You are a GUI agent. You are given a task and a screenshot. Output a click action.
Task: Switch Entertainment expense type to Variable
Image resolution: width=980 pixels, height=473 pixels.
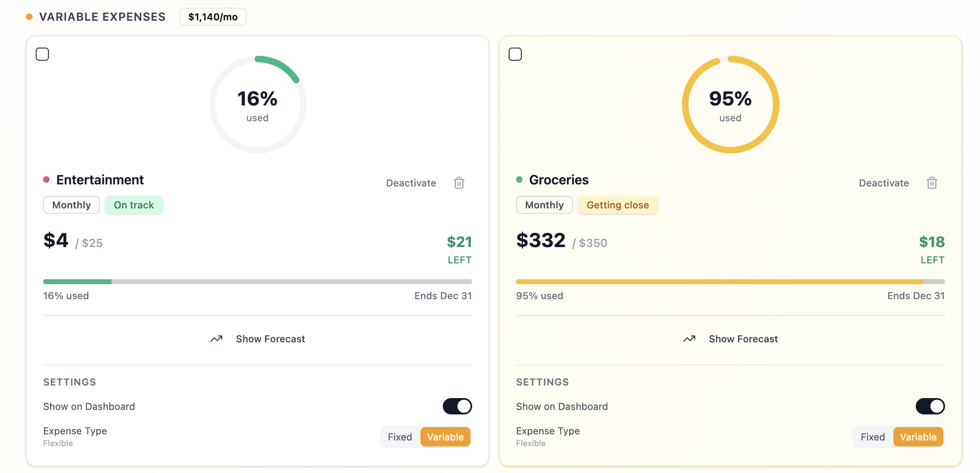click(445, 436)
